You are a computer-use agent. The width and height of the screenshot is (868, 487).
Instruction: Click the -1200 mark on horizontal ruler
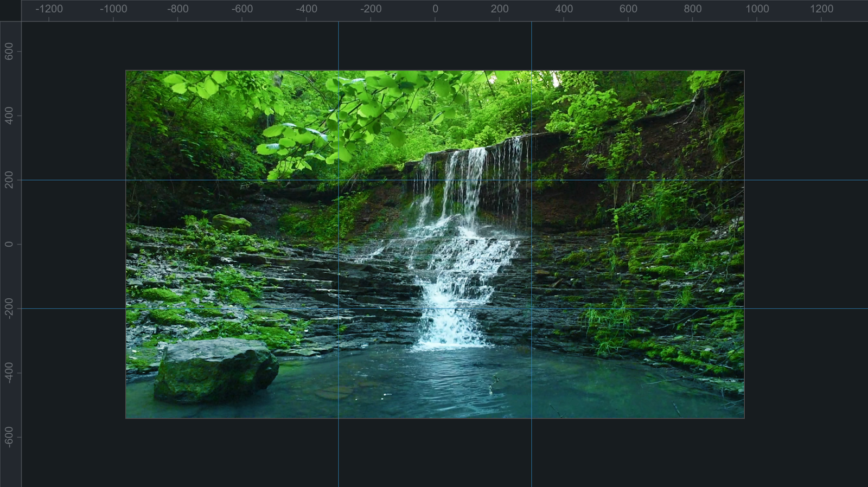coord(49,9)
